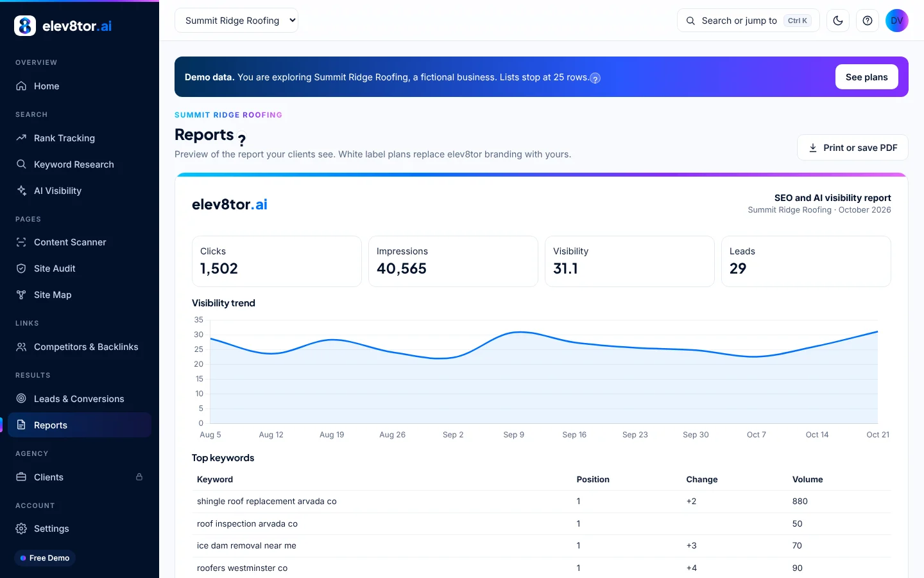Screen dimensions: 924x578
Task: Click the Sep 9 axis label
Action: 513,435
